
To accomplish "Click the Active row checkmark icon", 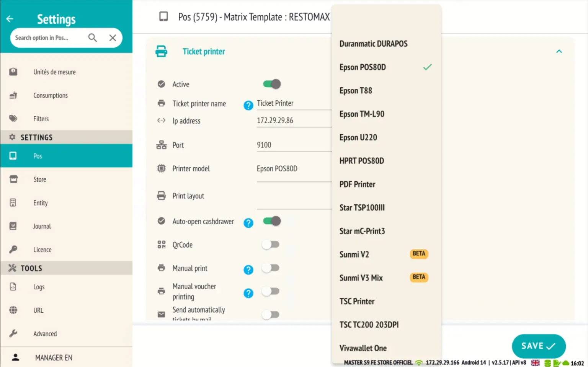I will pyautogui.click(x=161, y=84).
